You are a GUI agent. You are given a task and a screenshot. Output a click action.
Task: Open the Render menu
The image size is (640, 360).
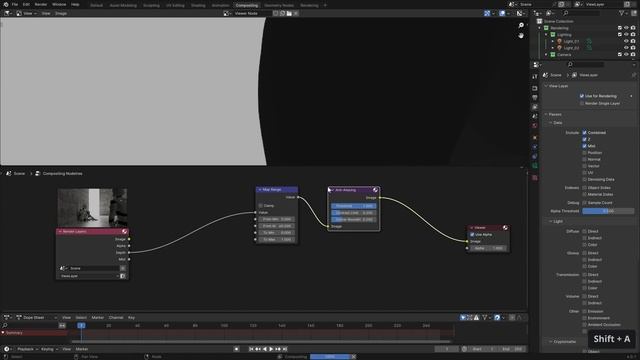40,4
